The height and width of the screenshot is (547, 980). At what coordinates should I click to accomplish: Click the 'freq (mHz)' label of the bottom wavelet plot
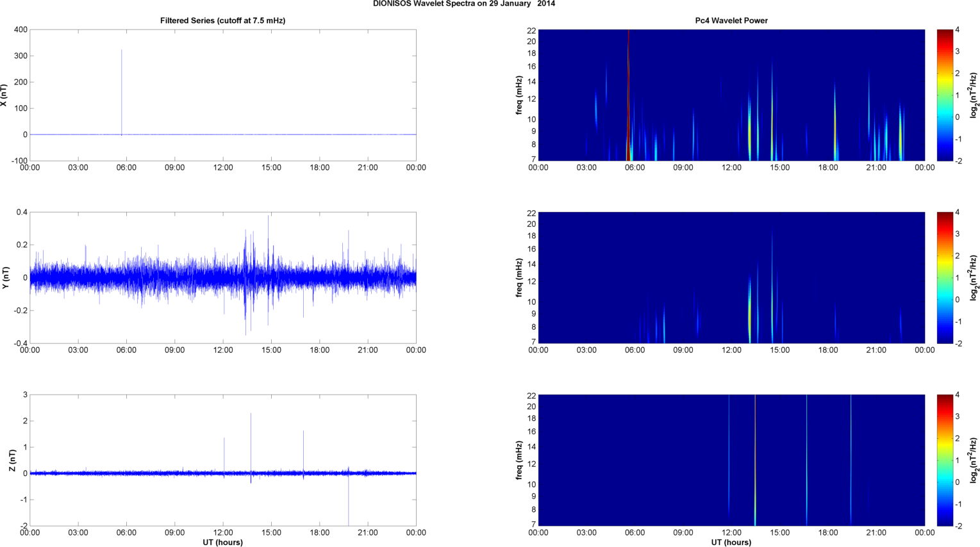[519, 460]
